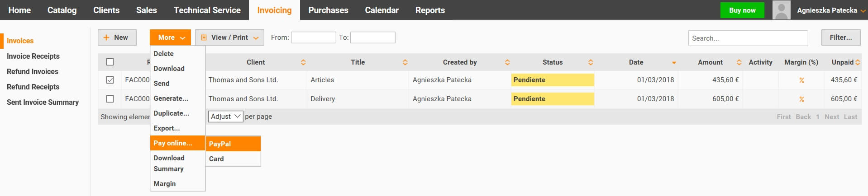This screenshot has height=196, width=868.
Task: Select PayPal from Pay online submenu
Action: click(233, 144)
